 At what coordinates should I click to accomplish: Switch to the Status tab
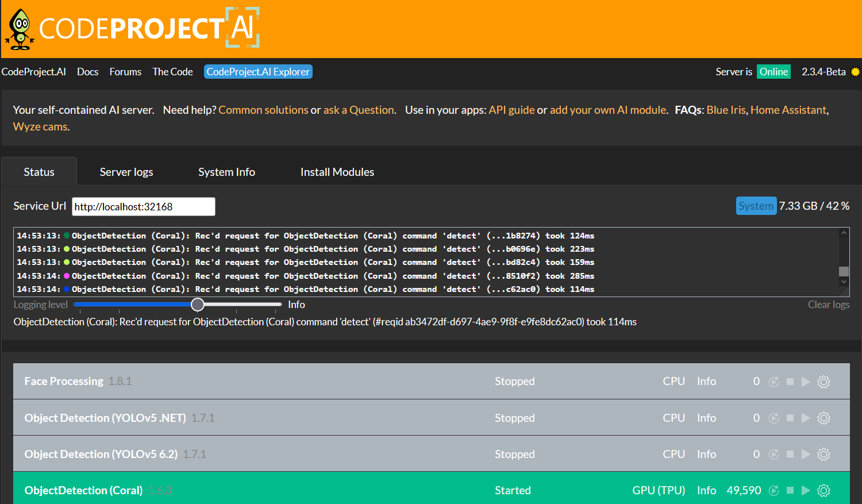(x=39, y=172)
